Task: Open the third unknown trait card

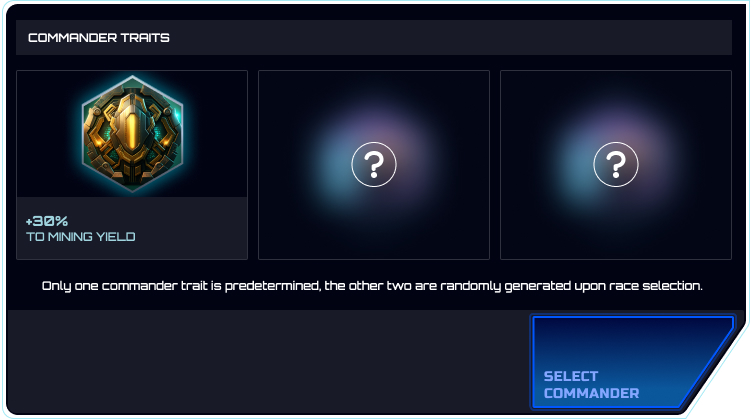Action: (616, 165)
